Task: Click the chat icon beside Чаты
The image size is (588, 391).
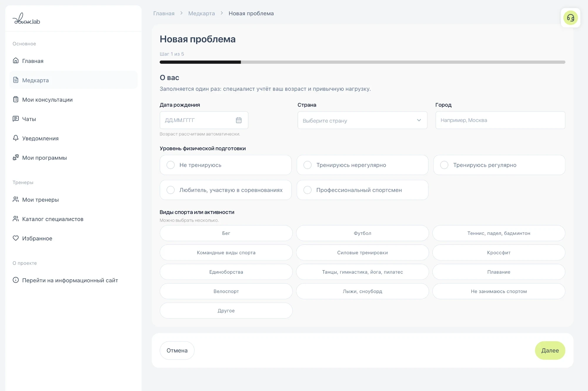Action: pos(16,119)
